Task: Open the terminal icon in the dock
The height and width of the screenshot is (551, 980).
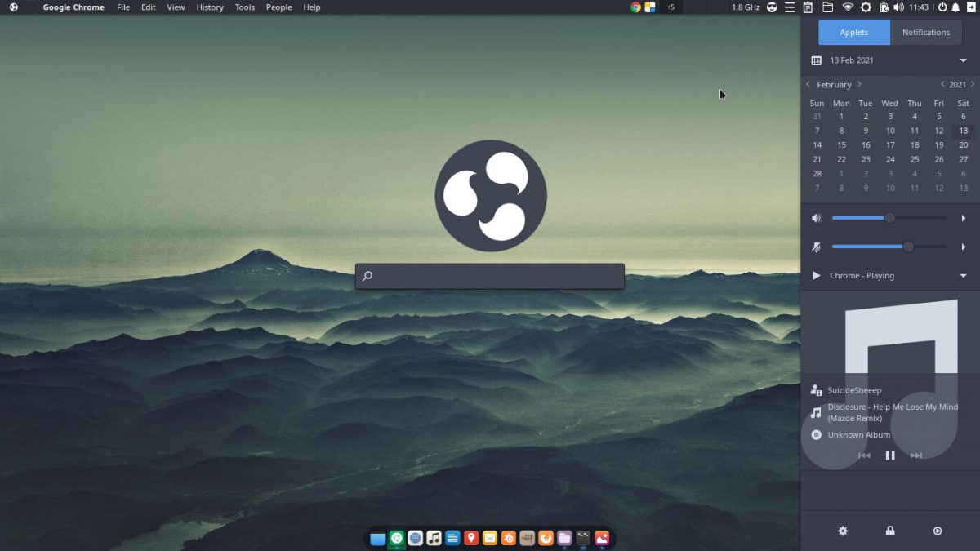Action: [583, 537]
